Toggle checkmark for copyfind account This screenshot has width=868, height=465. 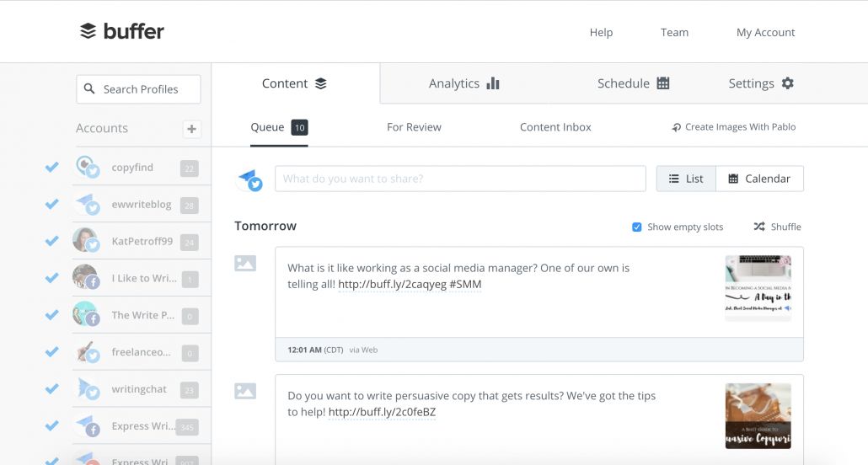[x=52, y=167]
